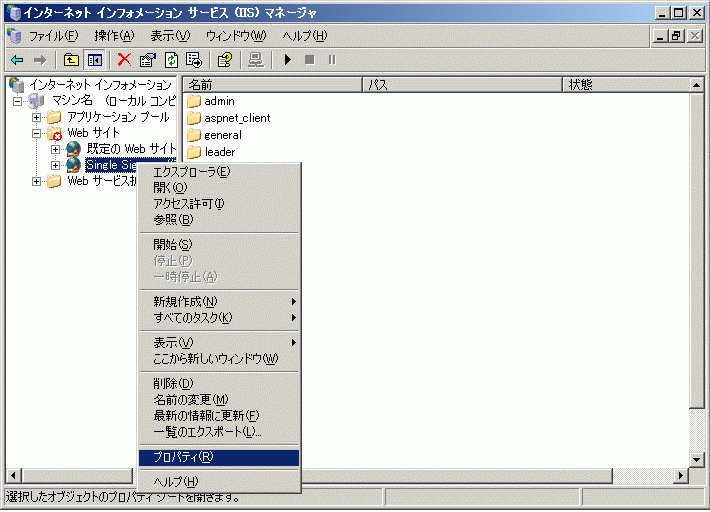Choose エクスプローラ(E) from context menu

point(219,172)
